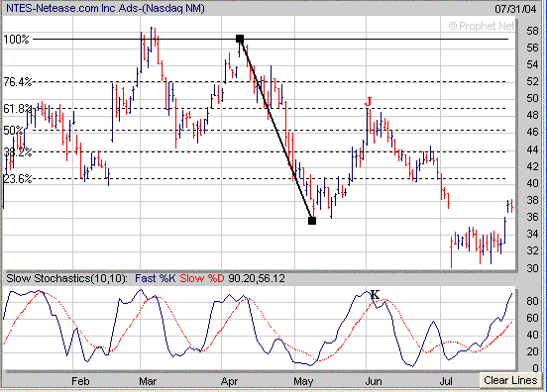The image size is (547, 392).
Task: Click the 23.6% Fibonacci level label
Action: pyautogui.click(x=18, y=179)
